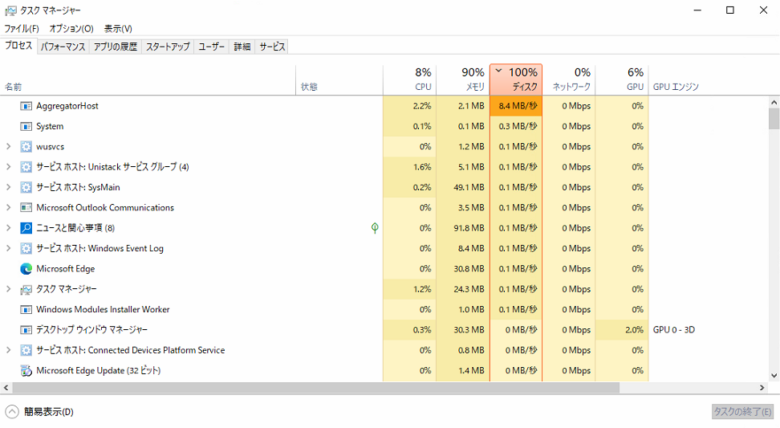The width and height of the screenshot is (780, 428).
Task: Sort by the GPU 6% column header
Action: pyautogui.click(x=622, y=79)
